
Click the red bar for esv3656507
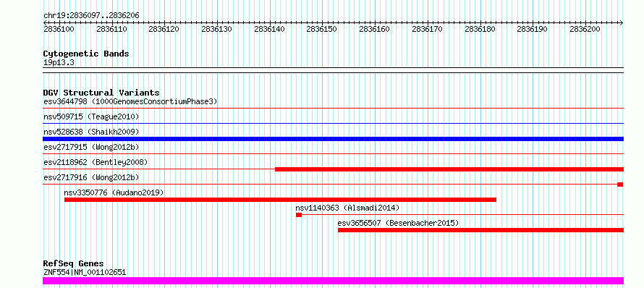481,230
